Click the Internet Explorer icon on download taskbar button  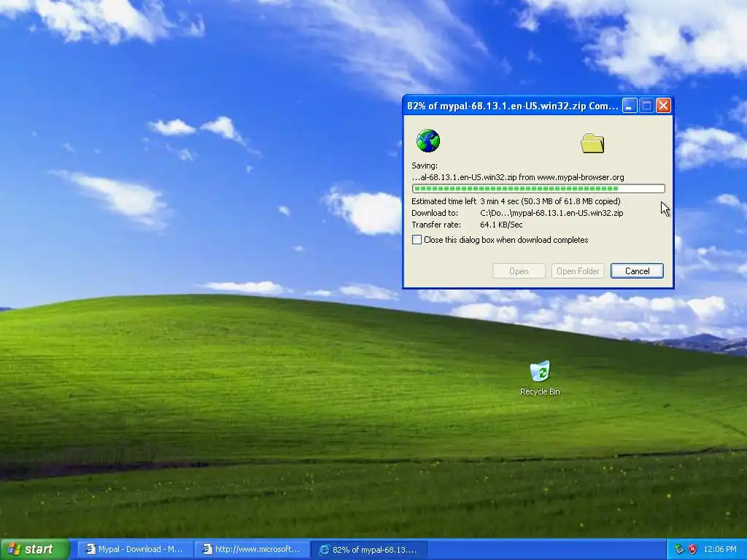[325, 550]
